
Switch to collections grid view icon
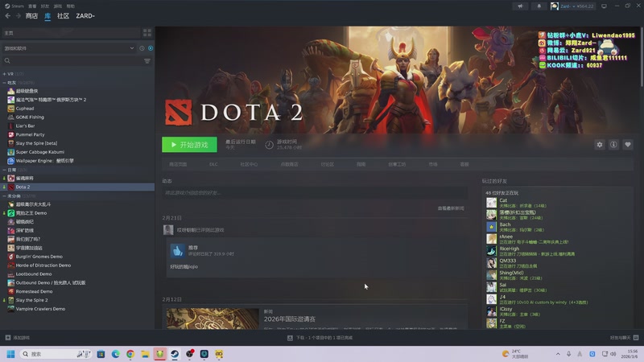pyautogui.click(x=147, y=33)
